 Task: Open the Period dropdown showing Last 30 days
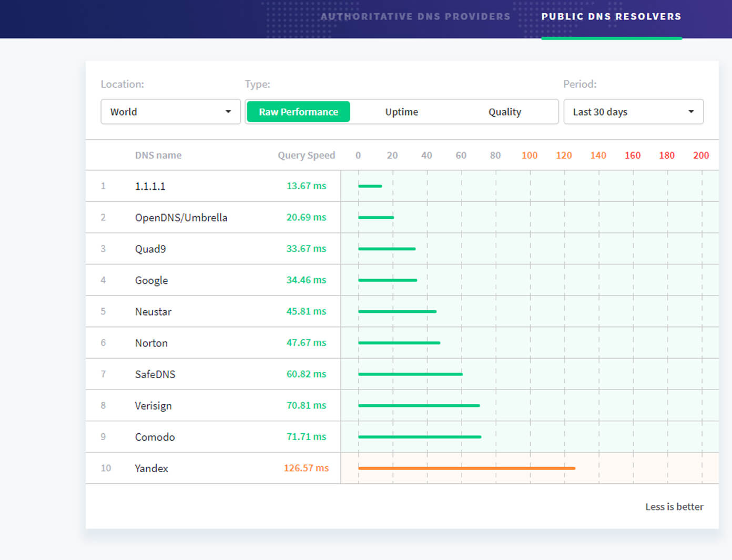click(x=633, y=111)
